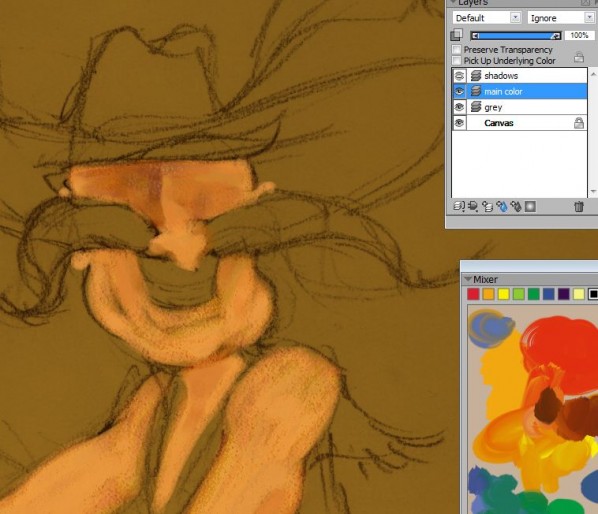Create a new layer with icon
598x514 pixels.
(487, 207)
